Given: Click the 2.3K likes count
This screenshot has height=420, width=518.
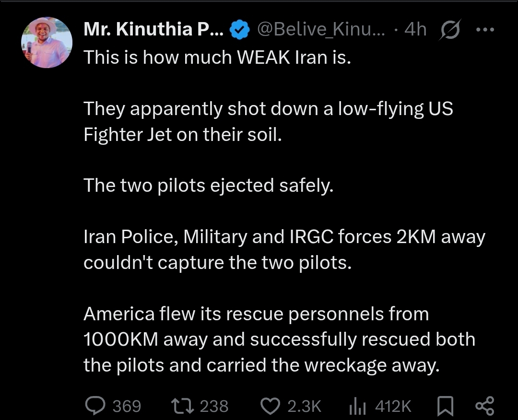Looking at the screenshot, I should [304, 407].
